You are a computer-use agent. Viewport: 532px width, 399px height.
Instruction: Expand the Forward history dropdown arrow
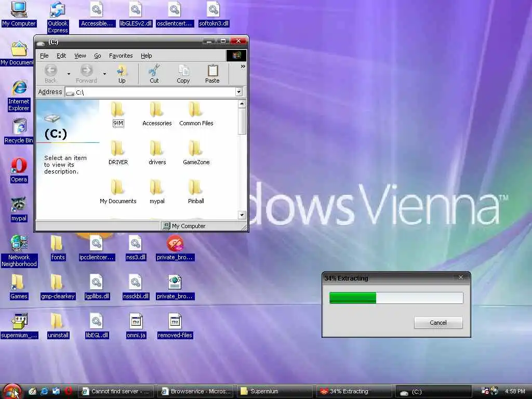point(104,74)
